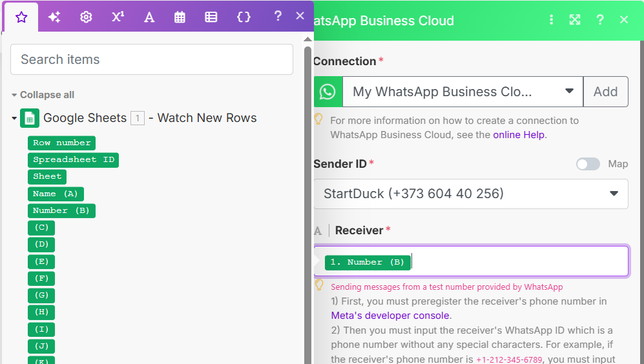Viewport: 644px width, 364px height.
Task: Open WhatsApp module help question mark
Action: (600, 20)
